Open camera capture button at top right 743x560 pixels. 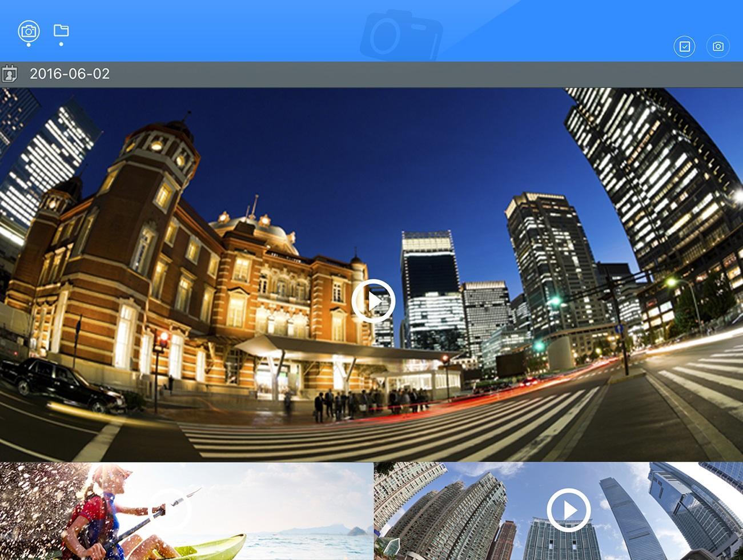(x=718, y=46)
